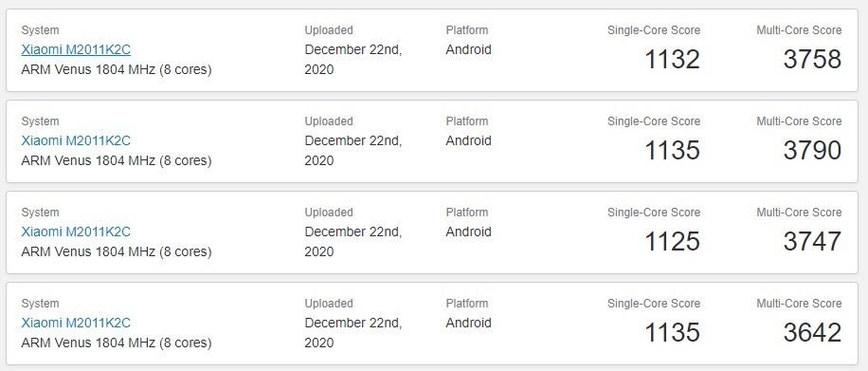Viewport: 868px width, 371px height.
Task: Click the multi-core score 3790
Action: click(812, 150)
